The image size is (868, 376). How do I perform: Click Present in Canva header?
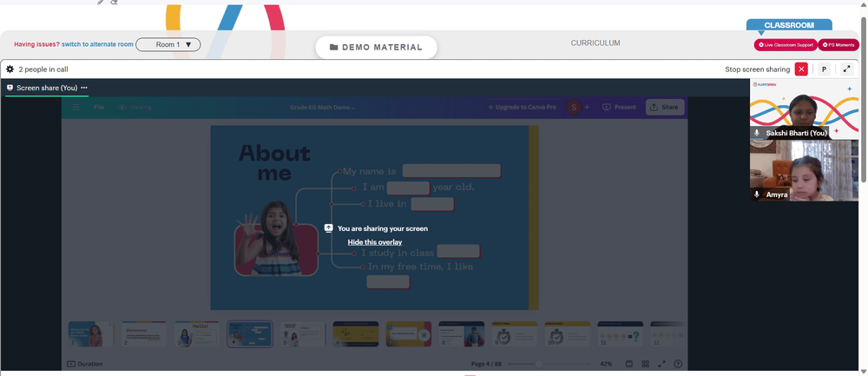point(619,108)
